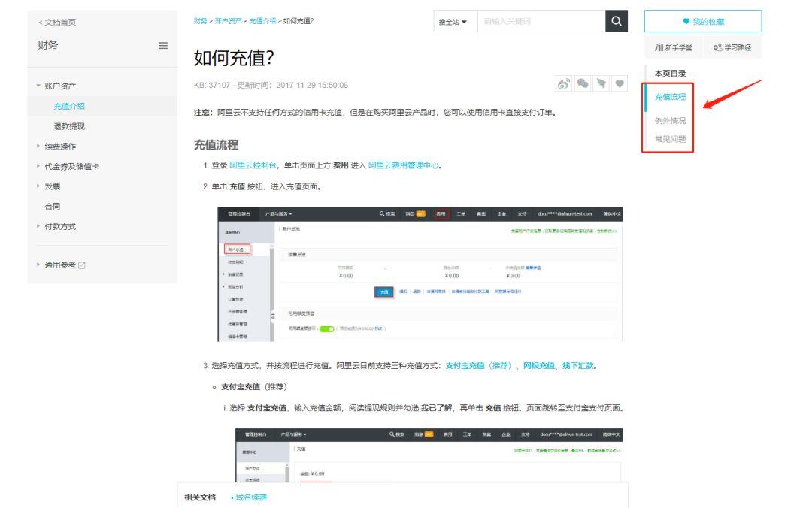Click the Laiwang bird share icon

tap(601, 83)
